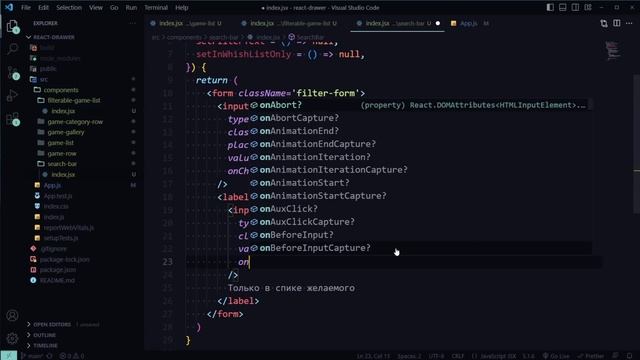640x360 pixels.
Task: Open the Go menu
Action: tap(114, 8)
